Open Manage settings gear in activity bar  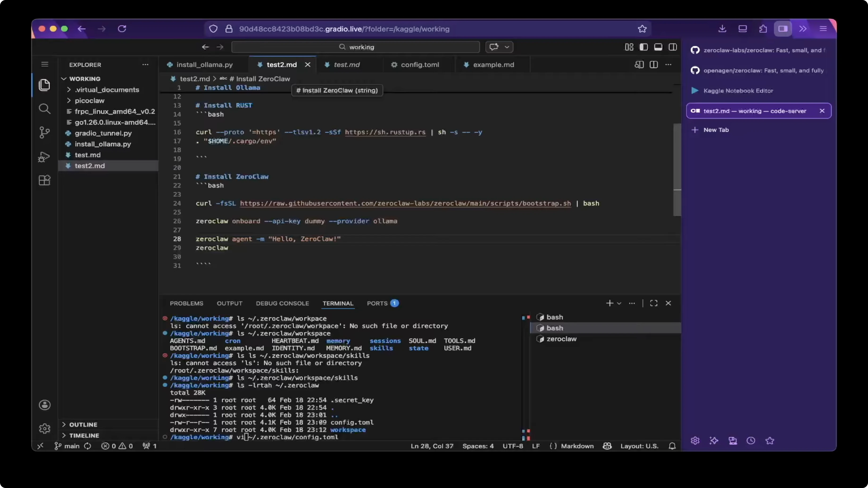(44, 428)
